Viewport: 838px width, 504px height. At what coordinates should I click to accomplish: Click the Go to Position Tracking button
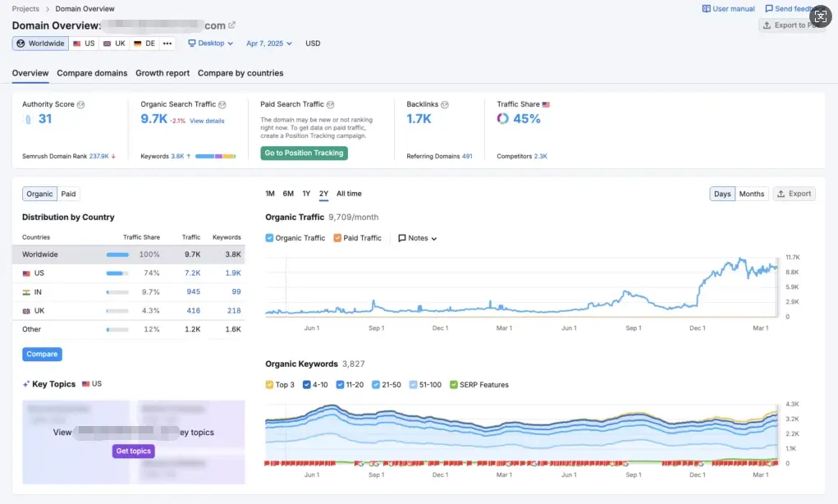pos(304,153)
